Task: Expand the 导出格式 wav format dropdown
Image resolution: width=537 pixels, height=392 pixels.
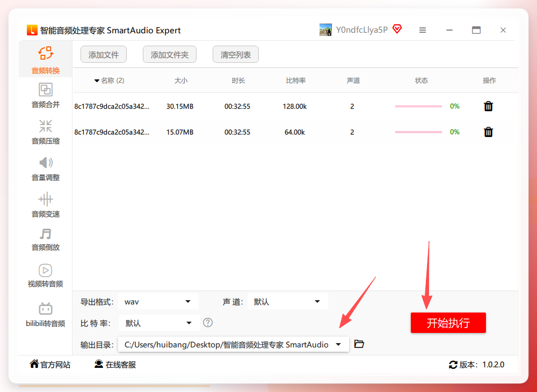Action: pyautogui.click(x=158, y=302)
